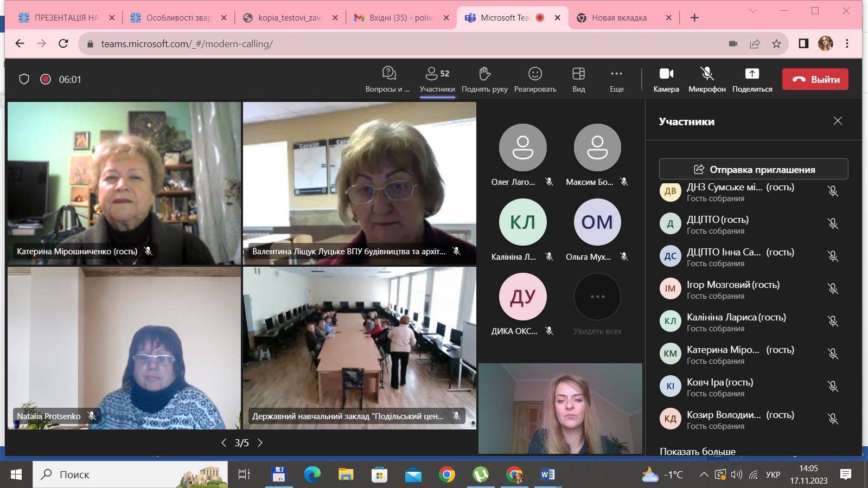
Task: Expand list with Показать больше
Action: [x=697, y=451]
